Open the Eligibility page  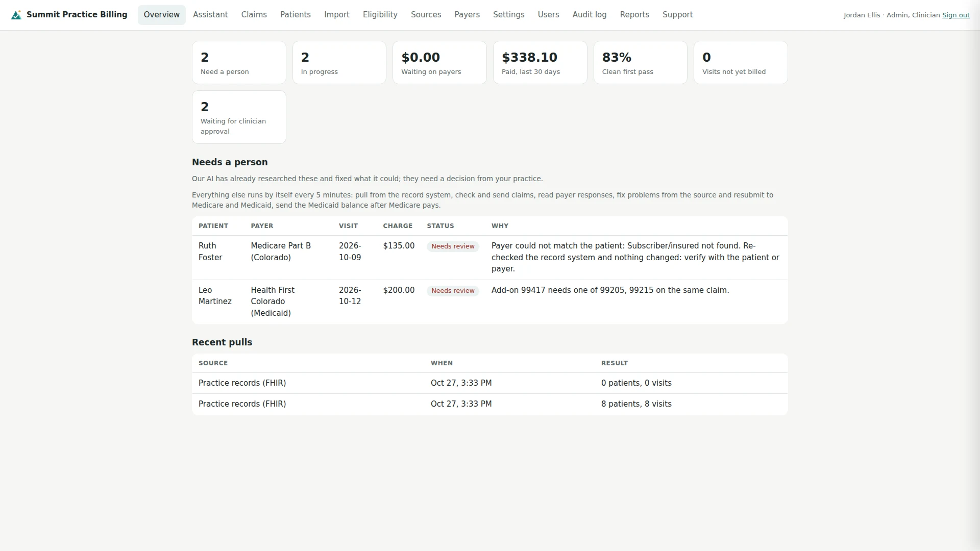click(380, 15)
